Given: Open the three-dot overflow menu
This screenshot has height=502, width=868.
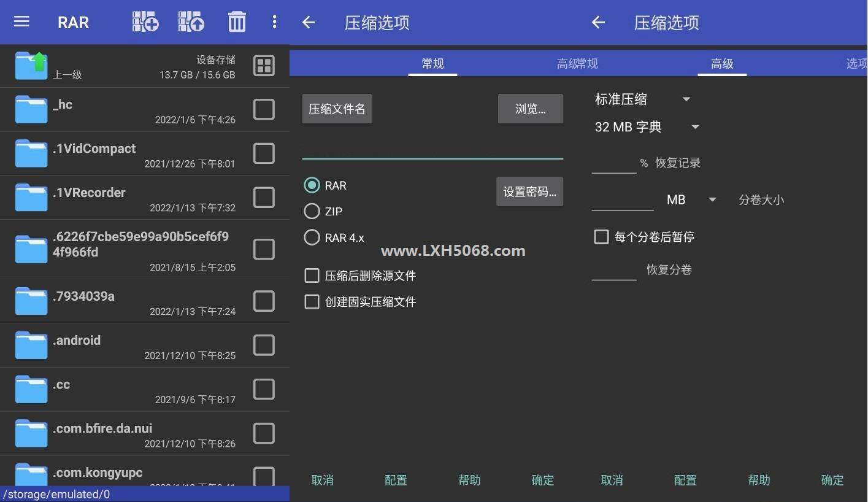Looking at the screenshot, I should 274,22.
